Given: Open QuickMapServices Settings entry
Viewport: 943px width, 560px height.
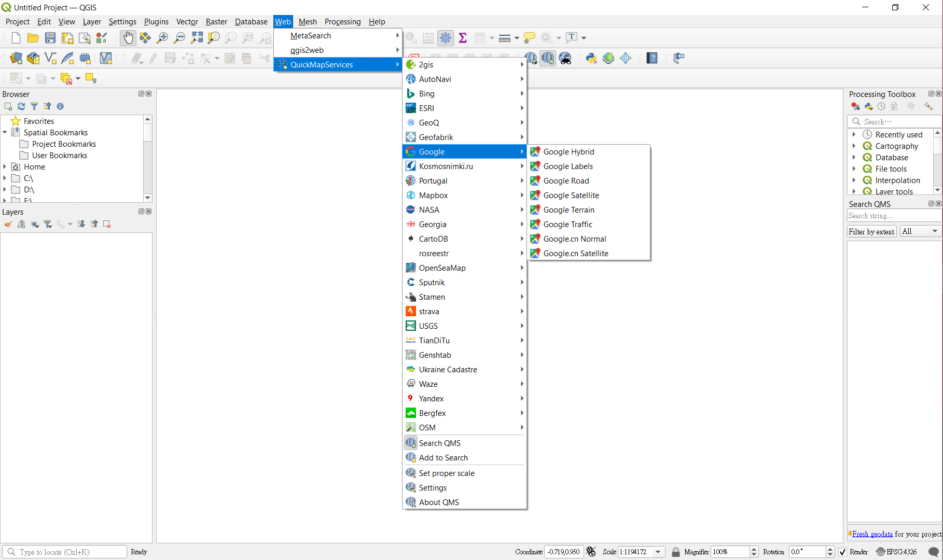Looking at the screenshot, I should tap(464, 488).
